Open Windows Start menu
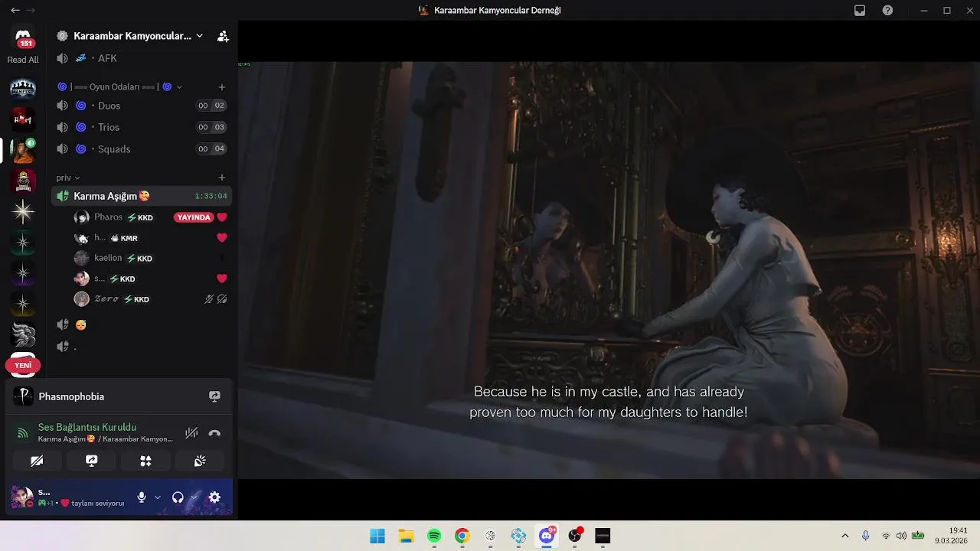 coord(377,536)
